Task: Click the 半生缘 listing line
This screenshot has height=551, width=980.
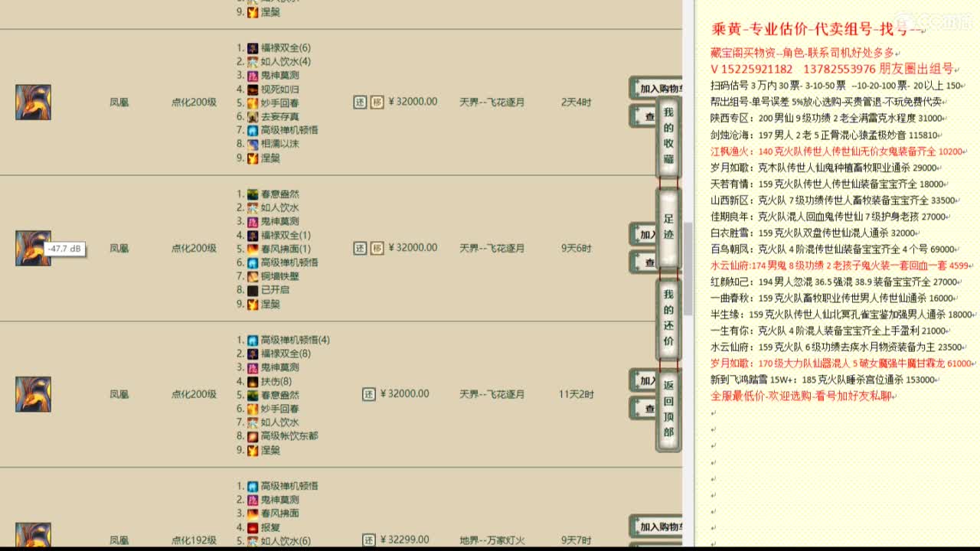Action: coord(842,315)
